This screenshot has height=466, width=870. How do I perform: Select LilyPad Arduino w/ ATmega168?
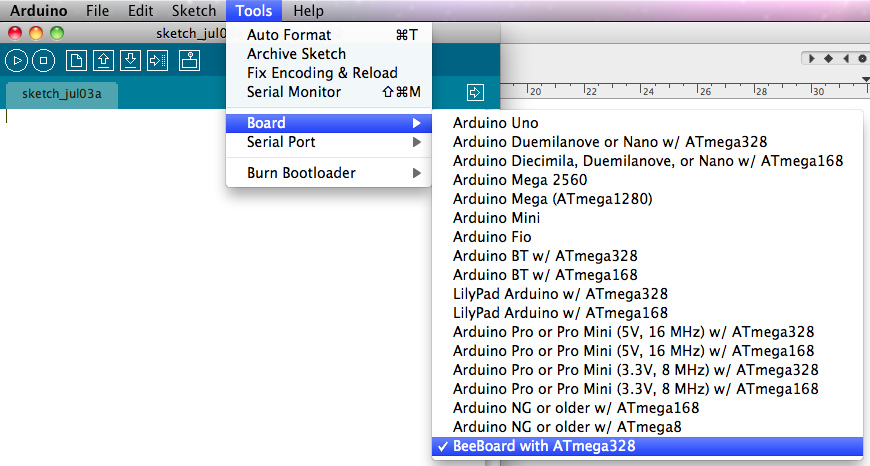(648, 313)
